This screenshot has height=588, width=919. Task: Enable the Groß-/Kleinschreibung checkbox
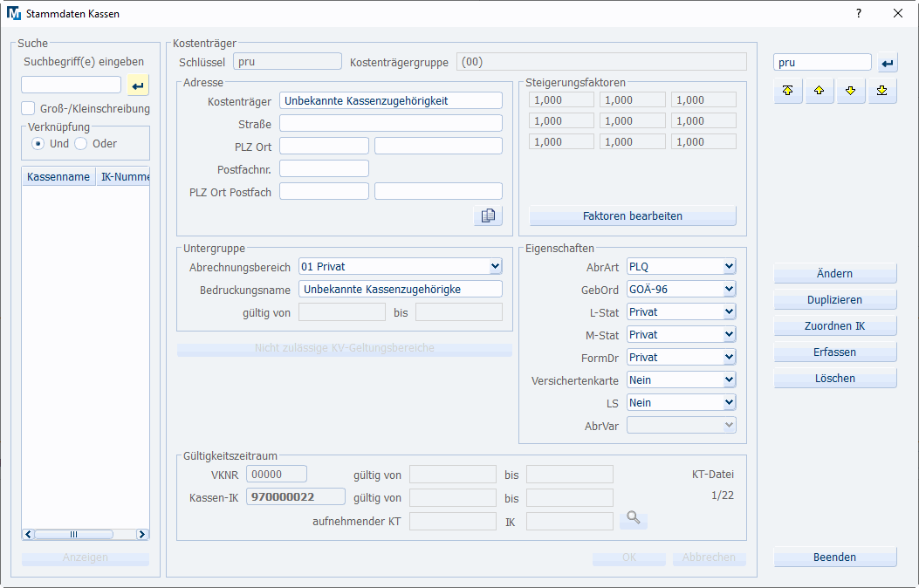[28, 109]
